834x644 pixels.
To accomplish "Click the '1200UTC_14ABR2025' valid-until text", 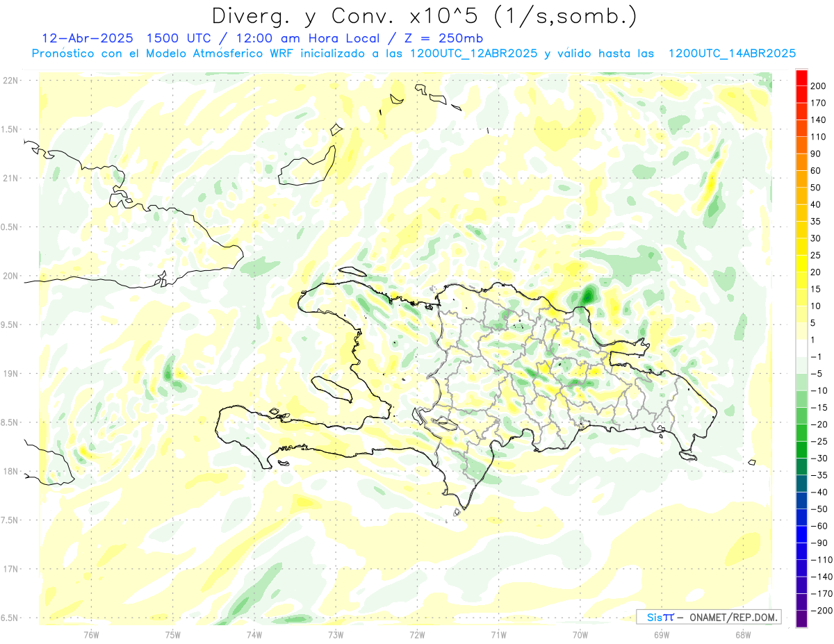I will 731,53.
